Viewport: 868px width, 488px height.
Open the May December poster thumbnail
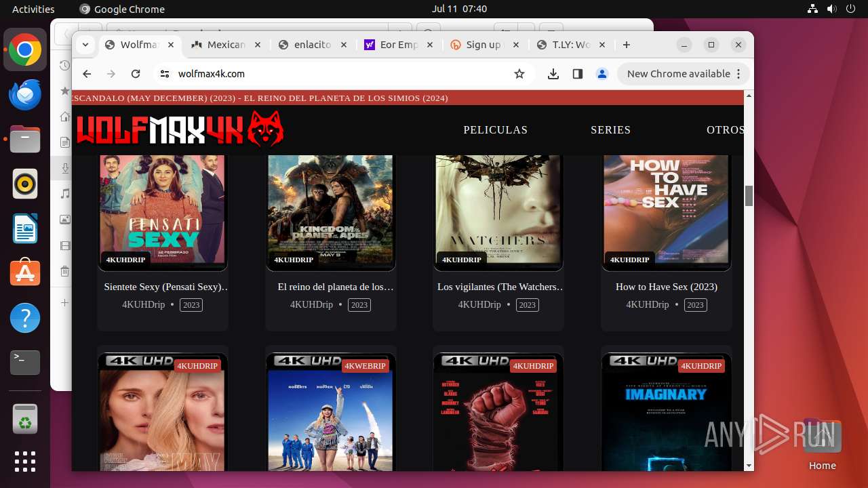[x=162, y=412]
